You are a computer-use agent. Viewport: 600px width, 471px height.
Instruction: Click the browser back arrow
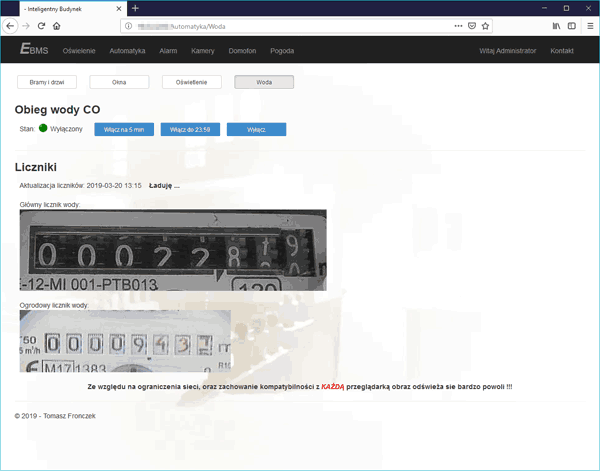point(10,25)
